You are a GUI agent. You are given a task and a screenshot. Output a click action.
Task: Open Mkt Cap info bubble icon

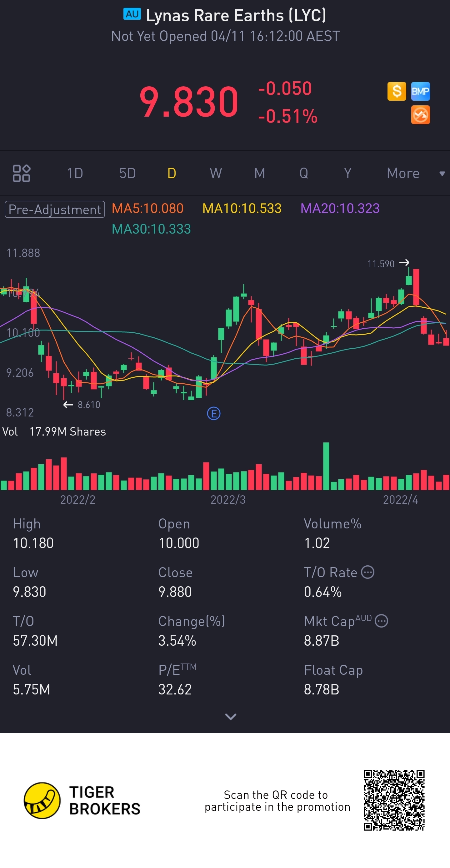click(381, 621)
